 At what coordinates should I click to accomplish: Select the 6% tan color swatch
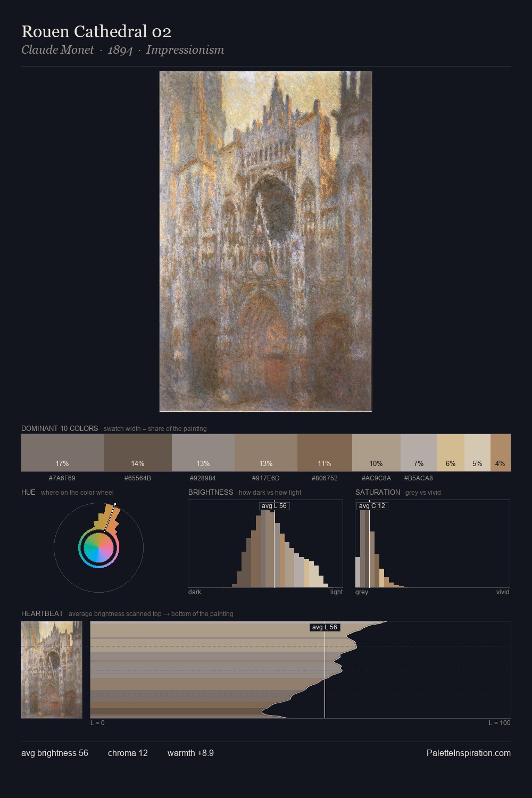[x=451, y=453]
